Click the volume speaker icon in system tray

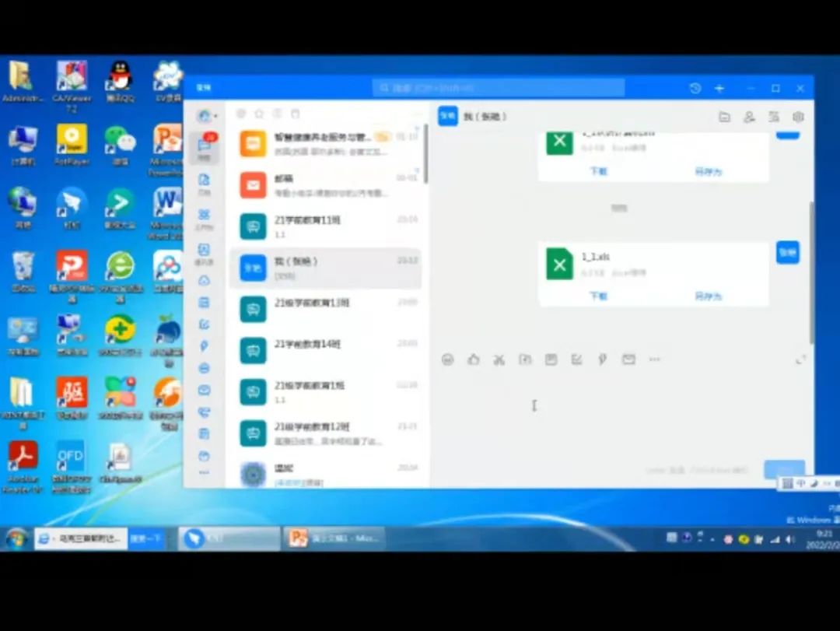point(789,539)
